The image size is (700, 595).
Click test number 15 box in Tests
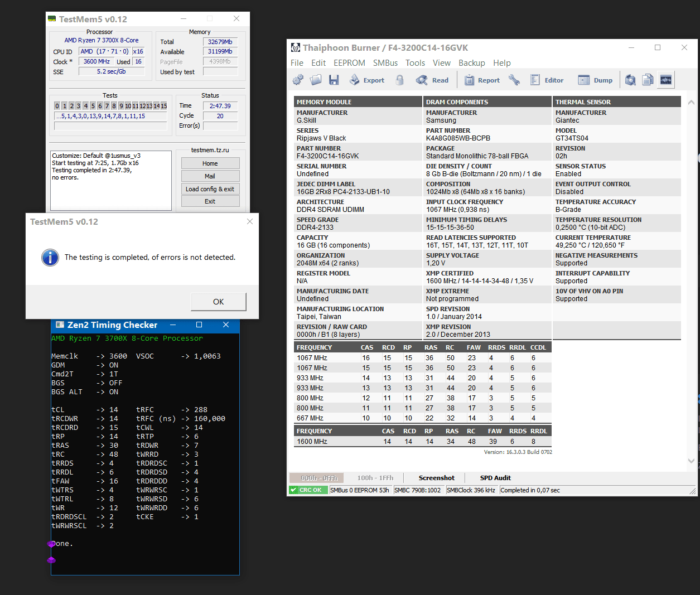point(164,106)
